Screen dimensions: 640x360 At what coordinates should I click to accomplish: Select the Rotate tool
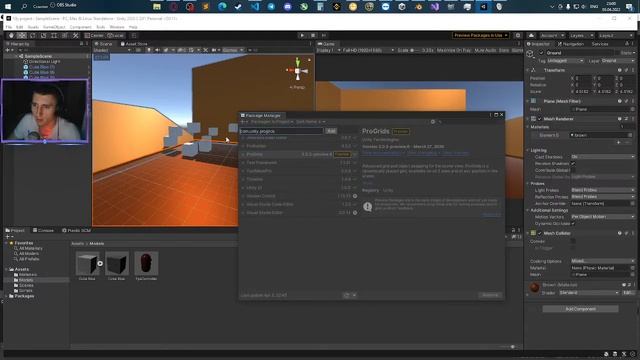click(32, 36)
